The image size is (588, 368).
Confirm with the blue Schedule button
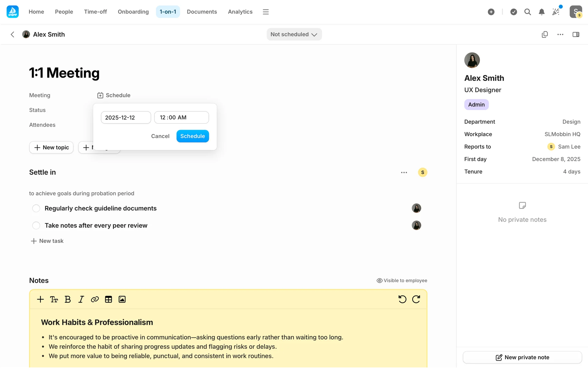pos(192,136)
